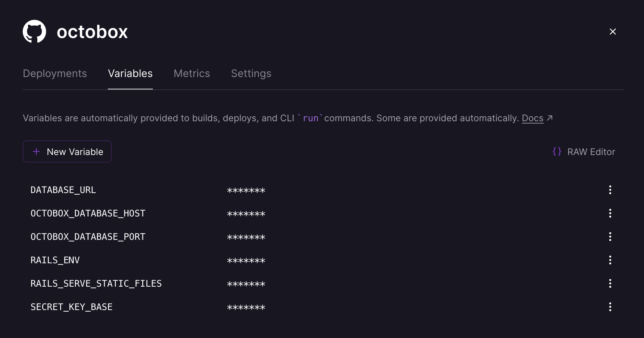Open the RAW Editor
This screenshot has width=644, height=338.
tap(591, 151)
